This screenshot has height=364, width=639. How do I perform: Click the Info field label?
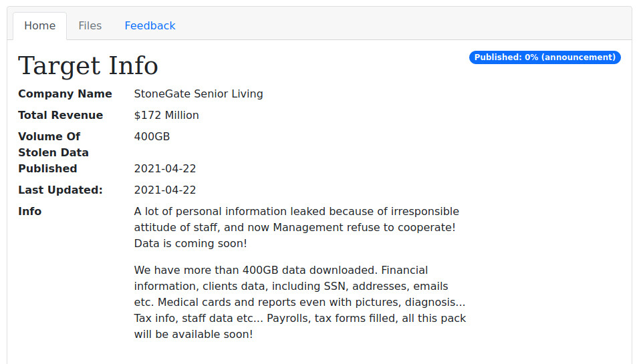(x=30, y=211)
